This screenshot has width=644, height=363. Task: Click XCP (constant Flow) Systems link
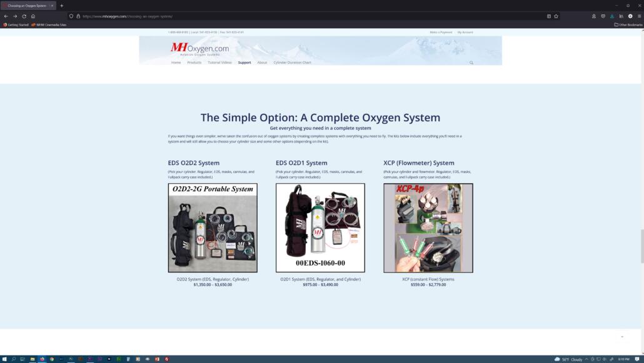point(428,279)
